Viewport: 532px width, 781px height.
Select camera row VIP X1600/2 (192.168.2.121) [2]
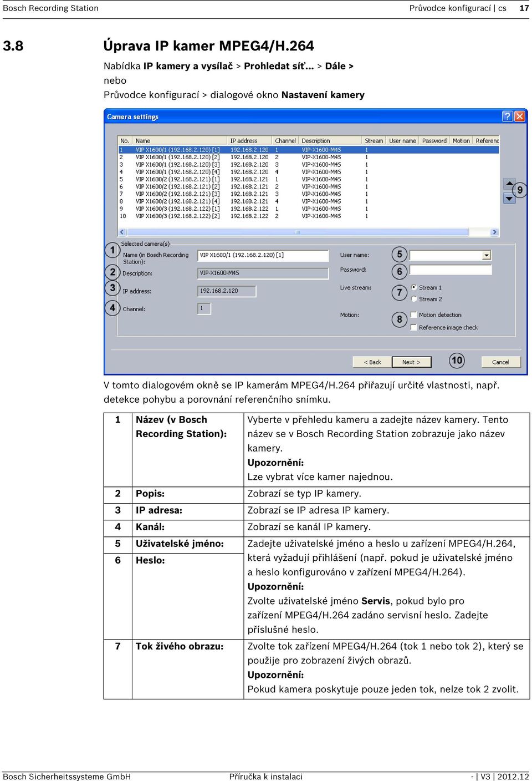point(309,187)
